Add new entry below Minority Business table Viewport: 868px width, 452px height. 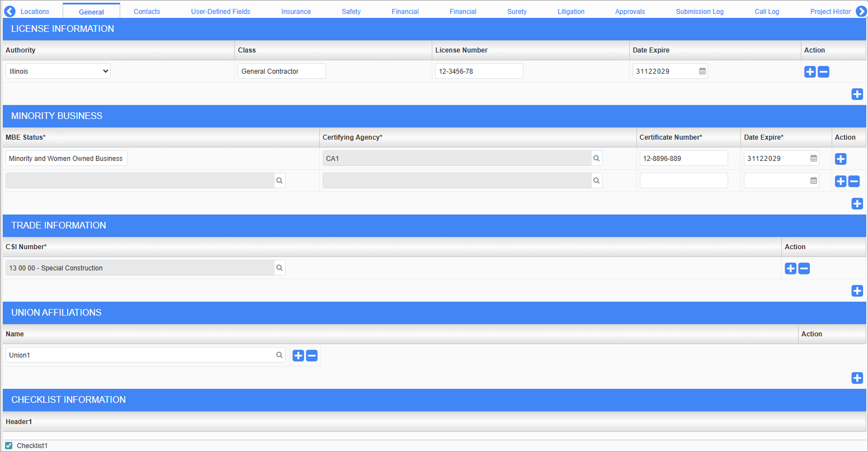coord(857,203)
